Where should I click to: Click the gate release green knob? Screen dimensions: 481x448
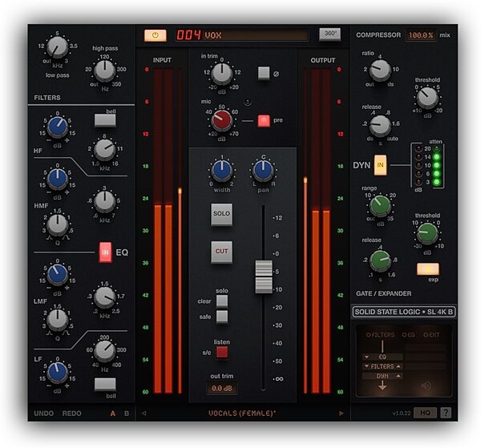click(380, 261)
